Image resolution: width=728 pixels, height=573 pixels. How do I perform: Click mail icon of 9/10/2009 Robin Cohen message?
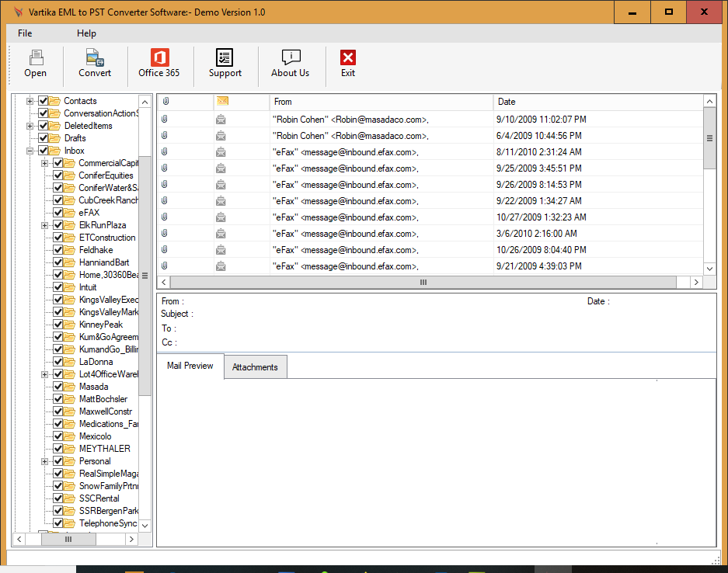pos(221,120)
